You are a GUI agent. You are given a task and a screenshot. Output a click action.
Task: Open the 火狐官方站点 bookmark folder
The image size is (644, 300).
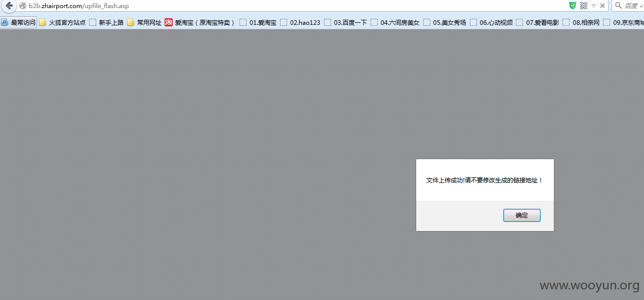pyautogui.click(x=63, y=22)
